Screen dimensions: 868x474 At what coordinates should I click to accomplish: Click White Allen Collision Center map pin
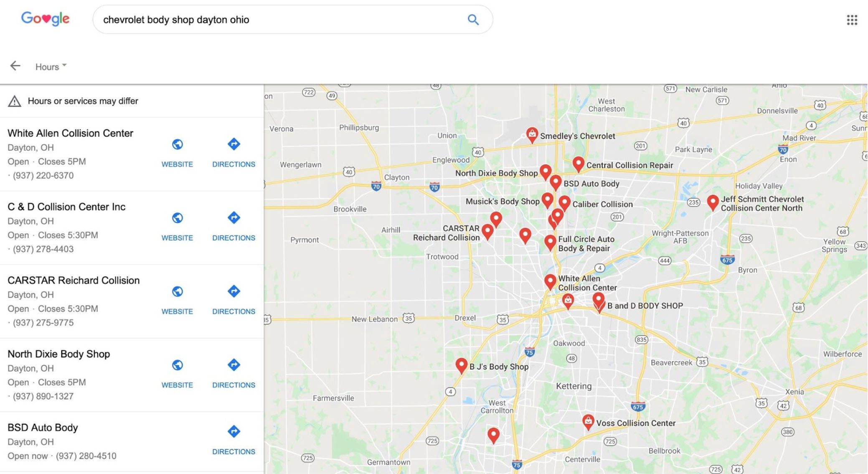pyautogui.click(x=550, y=282)
